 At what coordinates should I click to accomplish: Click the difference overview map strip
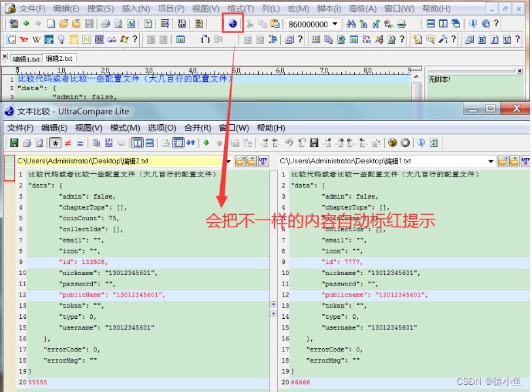(10, 169)
